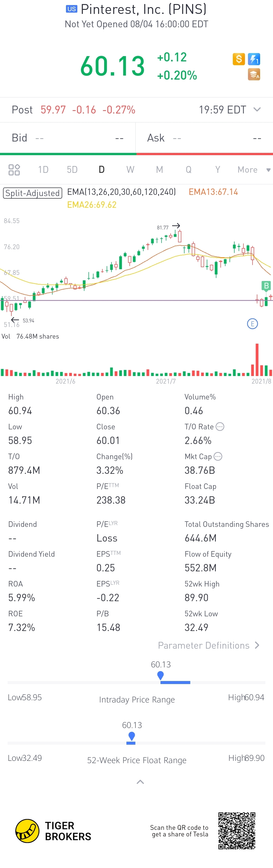Tap the P/E TTM value 238.38
273x868 pixels.
pyautogui.click(x=111, y=500)
